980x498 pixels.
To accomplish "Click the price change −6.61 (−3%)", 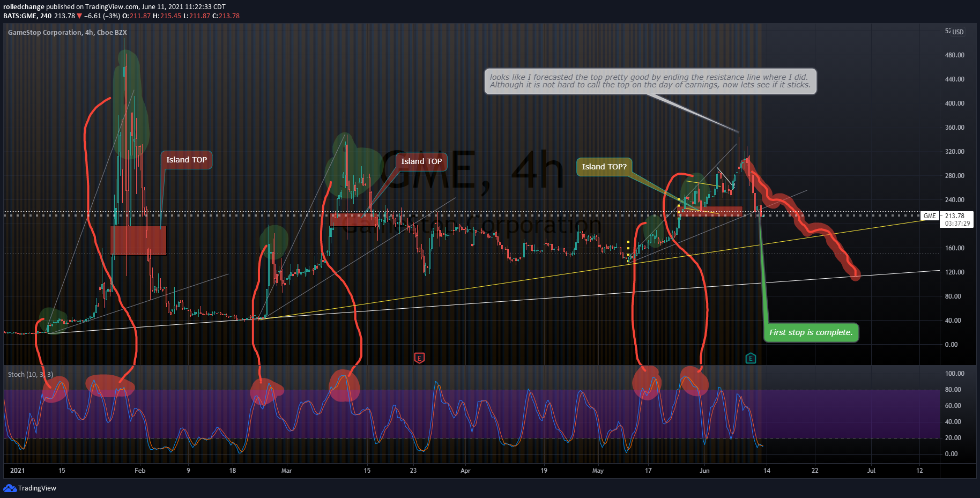I will pyautogui.click(x=102, y=16).
